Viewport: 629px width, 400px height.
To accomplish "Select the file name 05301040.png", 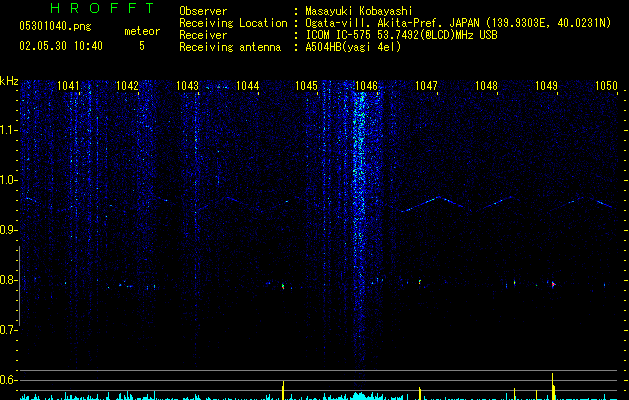I will click(x=55, y=27).
